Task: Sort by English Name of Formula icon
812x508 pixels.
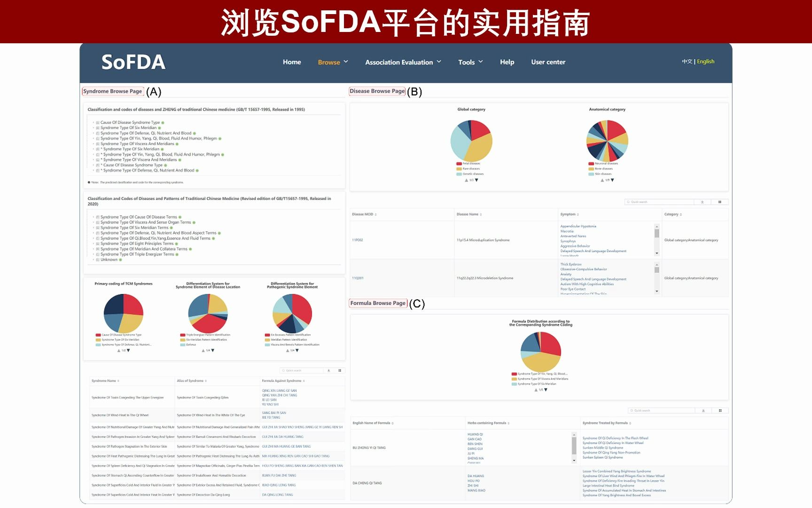Action: tap(393, 423)
